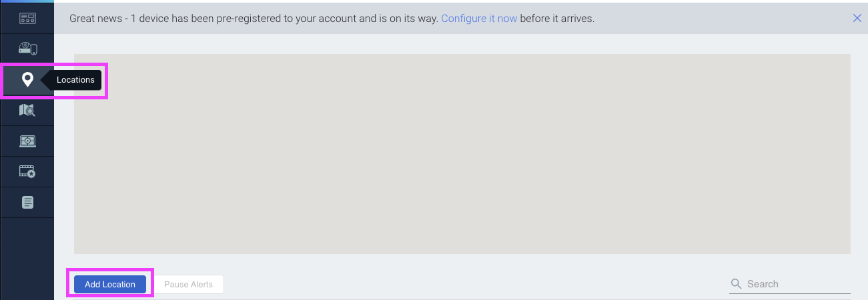Open the dashboard panel icon in the sidebar
Viewport: 868px width, 300px height.
(x=27, y=19)
